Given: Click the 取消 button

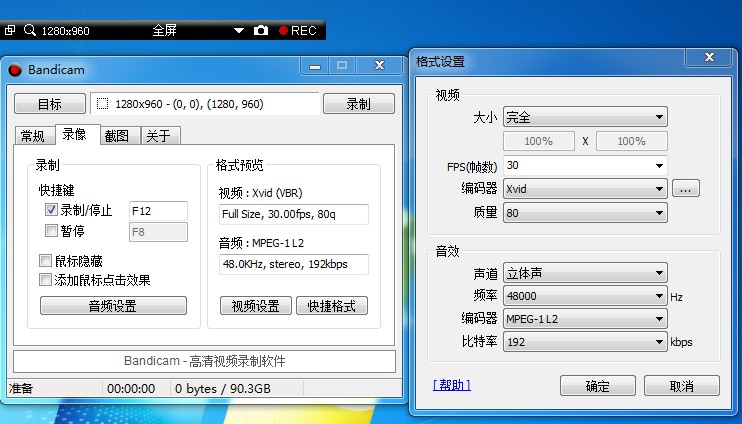Looking at the screenshot, I should pyautogui.click(x=681, y=386).
